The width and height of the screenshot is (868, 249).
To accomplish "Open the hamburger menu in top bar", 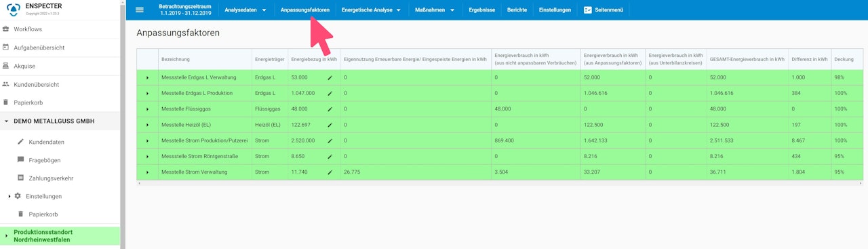I will click(140, 10).
